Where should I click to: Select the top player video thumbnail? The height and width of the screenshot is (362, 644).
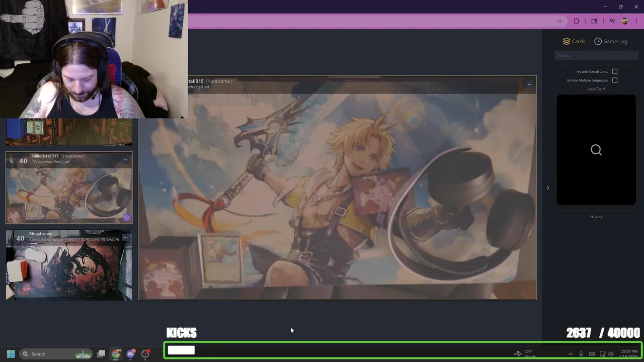coord(69,132)
